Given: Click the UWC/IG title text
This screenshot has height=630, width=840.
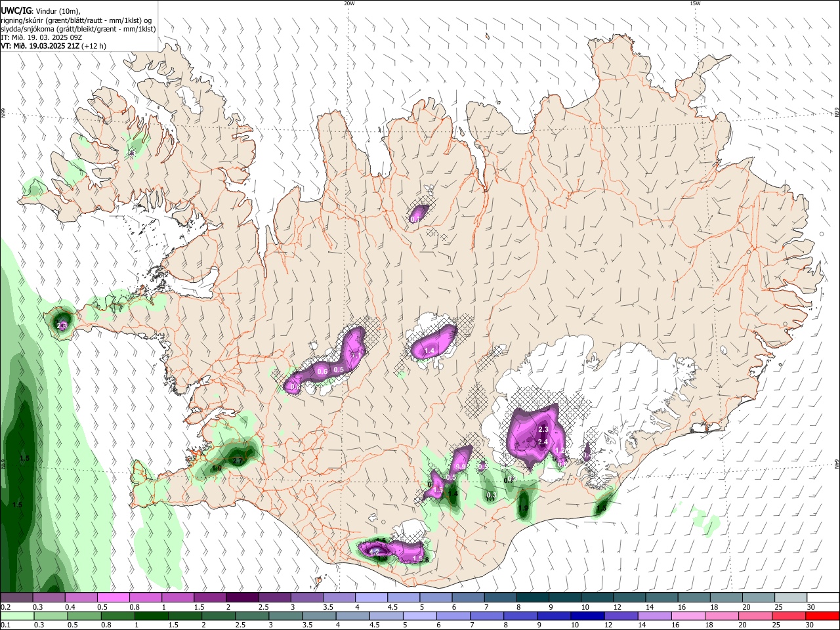Looking at the screenshot, I should [16, 10].
